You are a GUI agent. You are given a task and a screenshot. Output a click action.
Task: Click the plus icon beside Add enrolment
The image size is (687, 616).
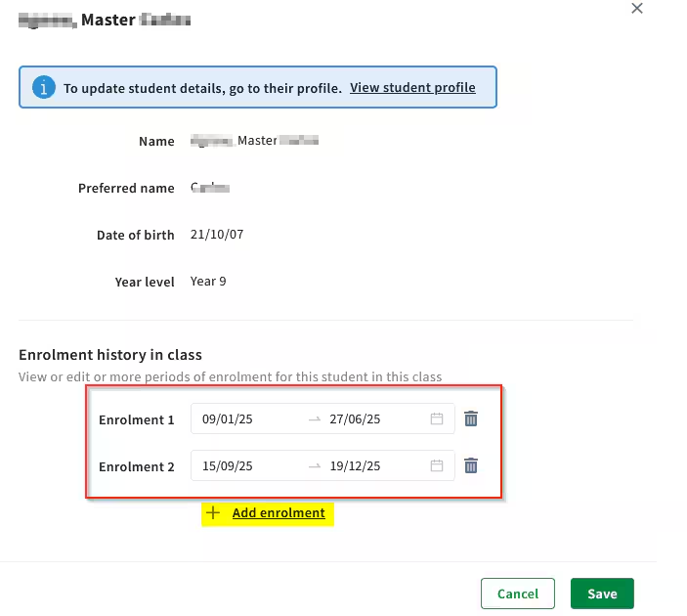pos(213,512)
